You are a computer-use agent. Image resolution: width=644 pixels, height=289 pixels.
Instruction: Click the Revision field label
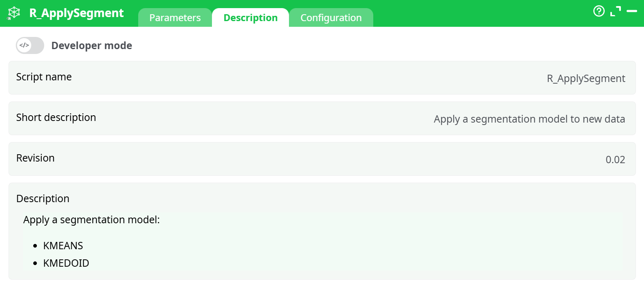click(x=35, y=158)
